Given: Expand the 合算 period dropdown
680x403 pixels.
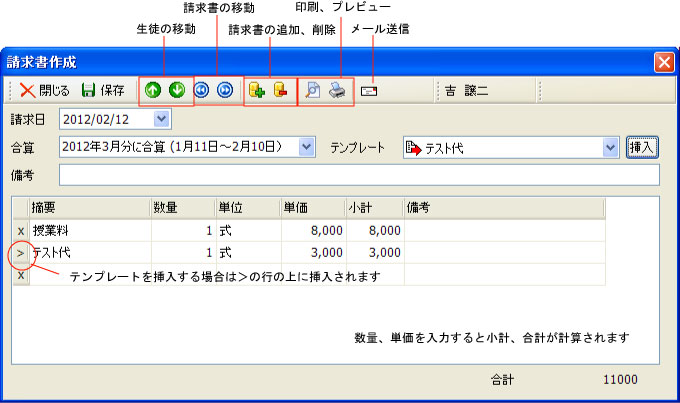Looking at the screenshot, I should pyautogui.click(x=307, y=147).
